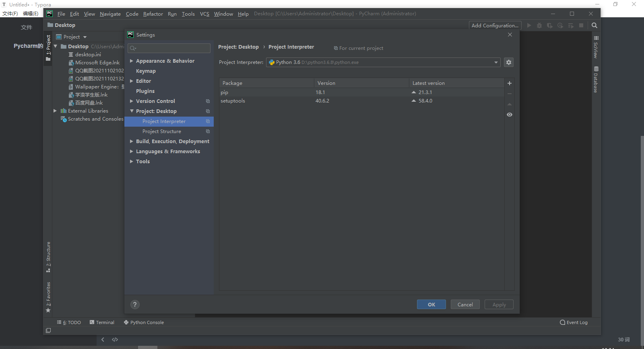Screen dimensions: 644x349
Task: Select Plugins in settings list
Action: 145,91
